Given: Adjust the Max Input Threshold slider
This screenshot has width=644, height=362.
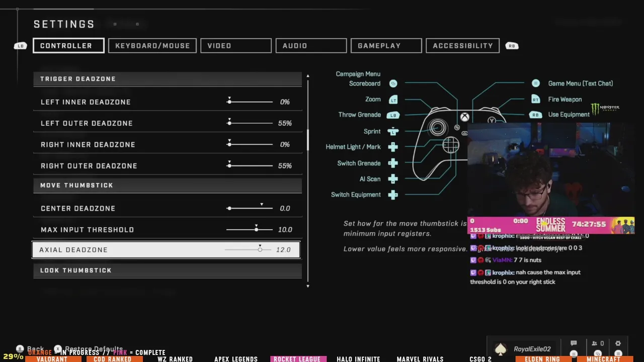Looking at the screenshot, I should pos(250,229).
